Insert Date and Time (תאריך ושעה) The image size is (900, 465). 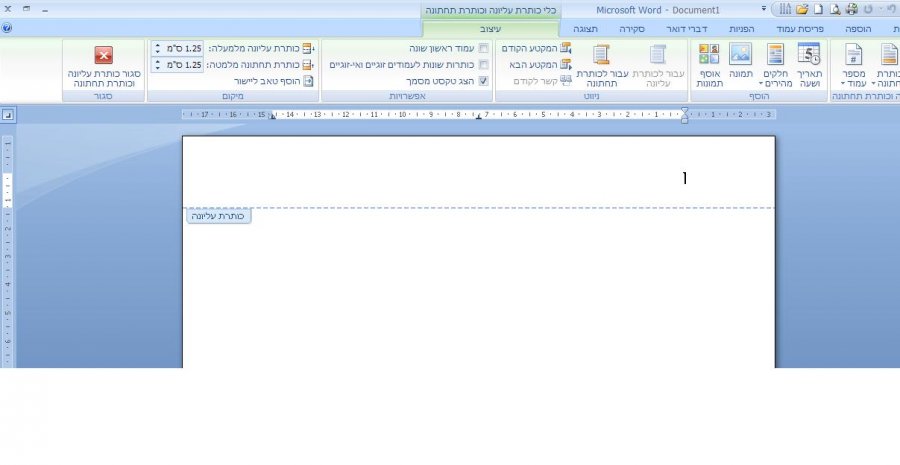(809, 65)
